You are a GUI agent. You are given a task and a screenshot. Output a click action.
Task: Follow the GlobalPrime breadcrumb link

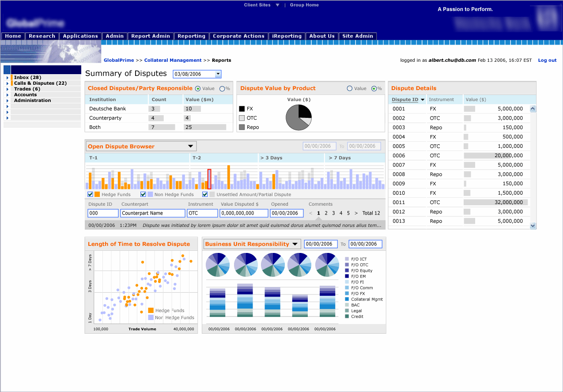(119, 60)
